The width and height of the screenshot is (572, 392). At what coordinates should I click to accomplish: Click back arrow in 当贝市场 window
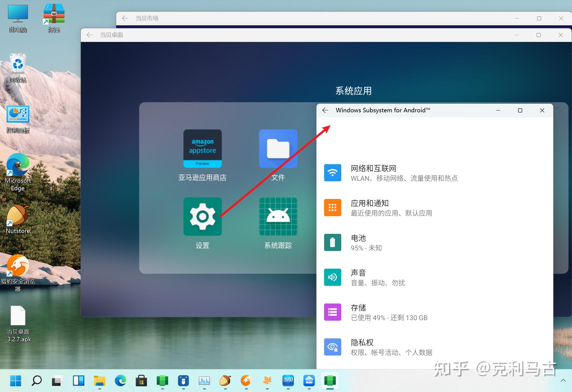125,18
